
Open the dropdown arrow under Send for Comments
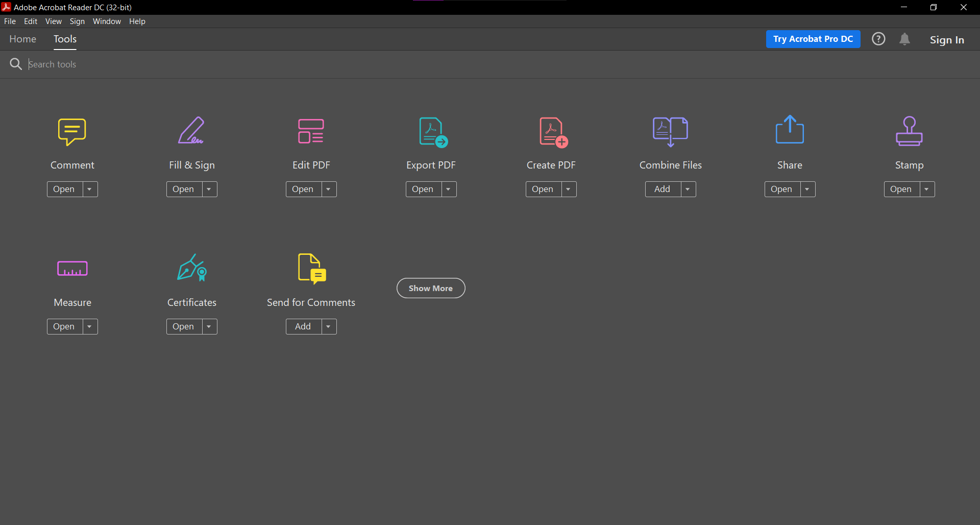point(329,327)
